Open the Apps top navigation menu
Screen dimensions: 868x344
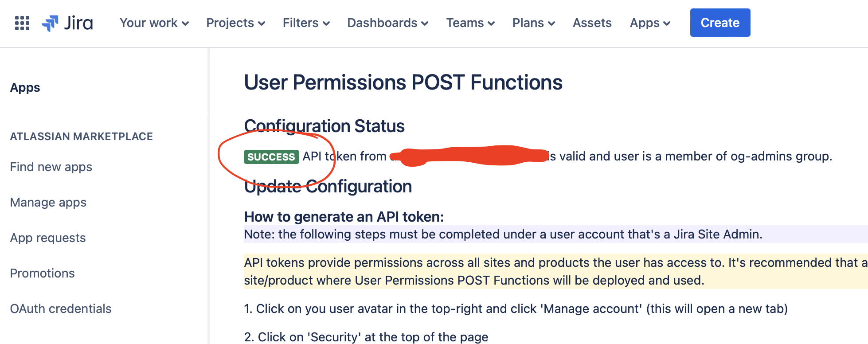coord(650,23)
